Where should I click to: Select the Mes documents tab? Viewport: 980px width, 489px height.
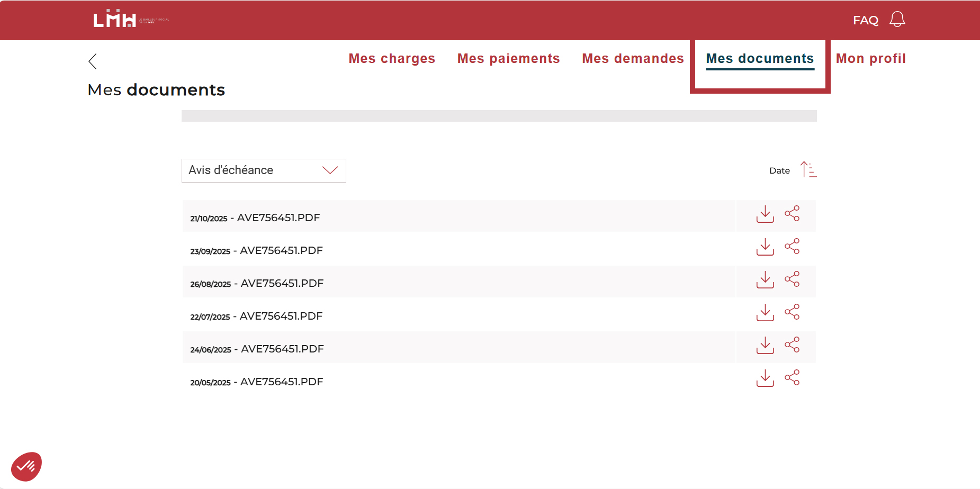click(760, 59)
